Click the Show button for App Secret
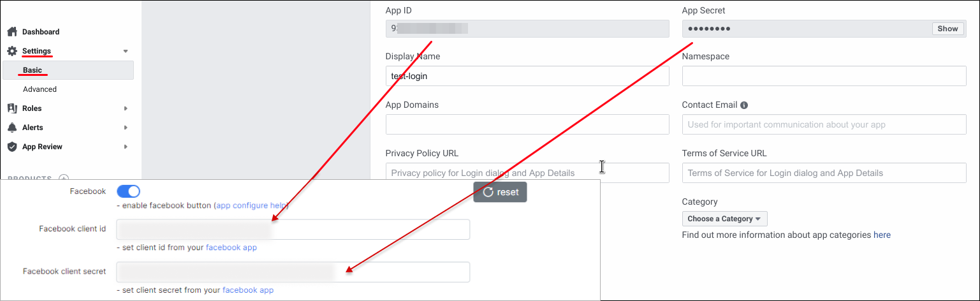This screenshot has width=980, height=301. click(947, 29)
